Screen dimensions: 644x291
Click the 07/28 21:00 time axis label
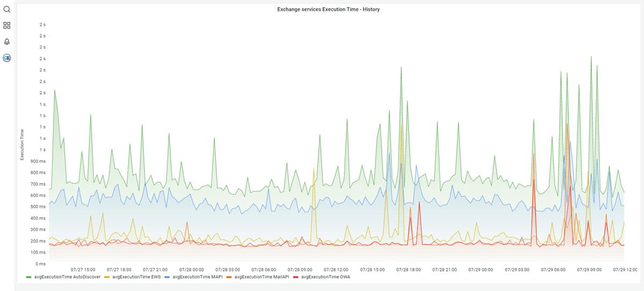(444, 270)
